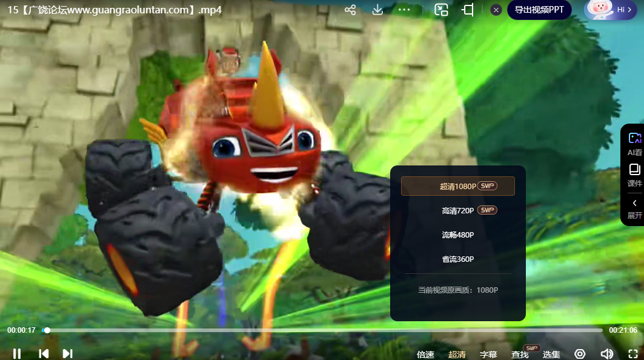Expand the side panel with 展开 arrow
Screen dimensions: 644x360
click(x=634, y=208)
